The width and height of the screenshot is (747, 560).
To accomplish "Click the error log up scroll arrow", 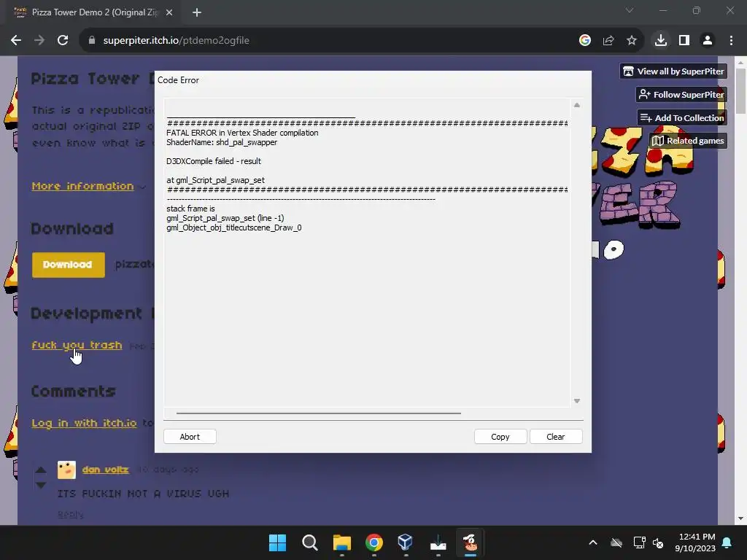I will click(577, 105).
